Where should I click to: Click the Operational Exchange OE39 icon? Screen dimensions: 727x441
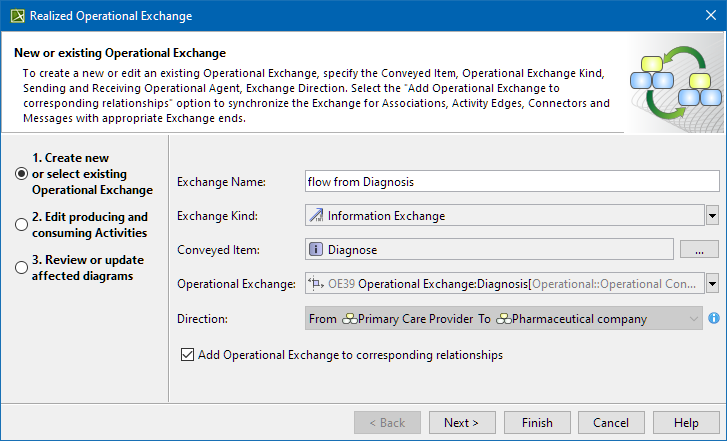(x=317, y=284)
